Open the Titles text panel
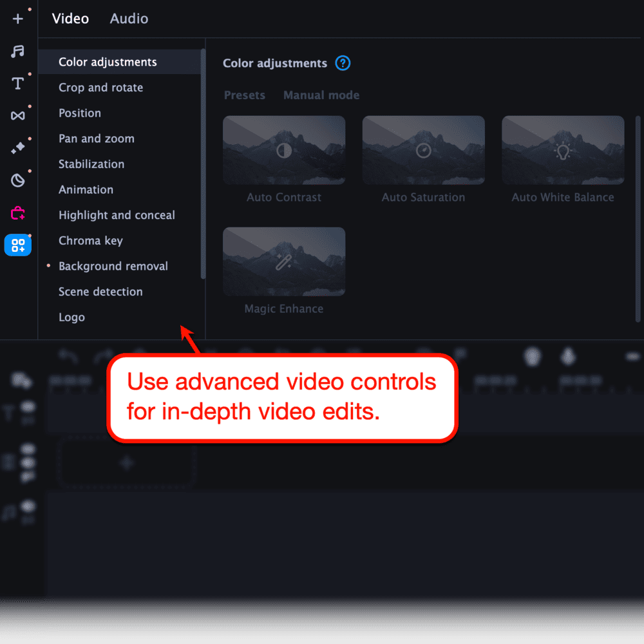Viewport: 644px width, 644px height. (x=18, y=83)
